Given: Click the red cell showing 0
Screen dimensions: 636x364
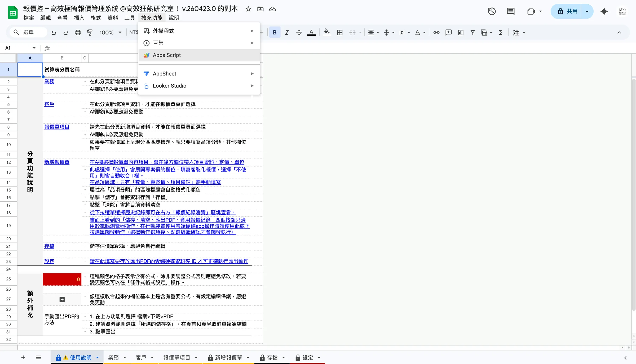Looking at the screenshot, I should (x=62, y=279).
